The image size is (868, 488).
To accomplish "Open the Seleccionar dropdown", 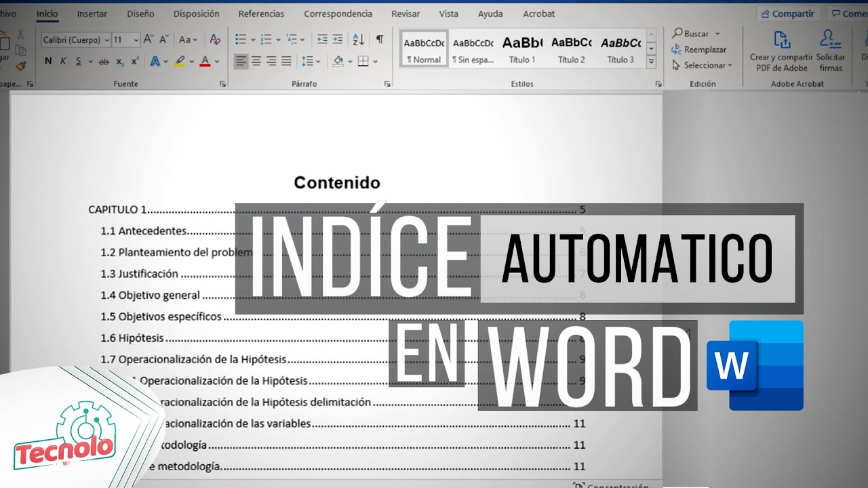I will point(703,65).
